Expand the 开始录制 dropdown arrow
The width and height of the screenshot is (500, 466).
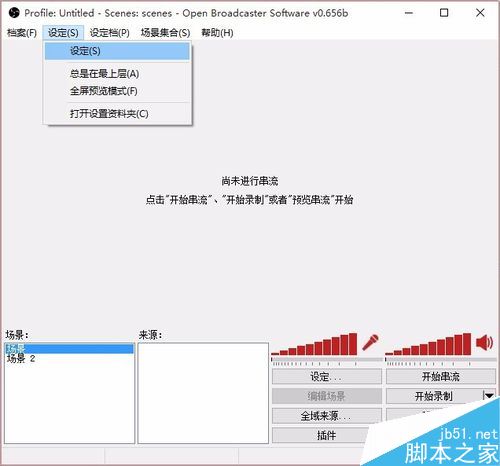pyautogui.click(x=489, y=396)
